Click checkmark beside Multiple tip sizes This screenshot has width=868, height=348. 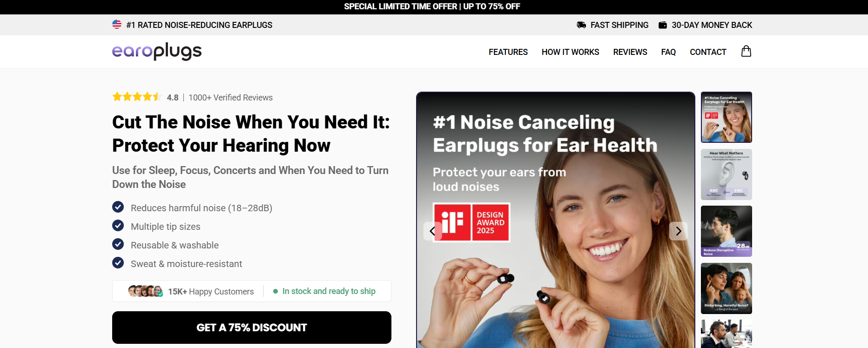pyautogui.click(x=118, y=226)
